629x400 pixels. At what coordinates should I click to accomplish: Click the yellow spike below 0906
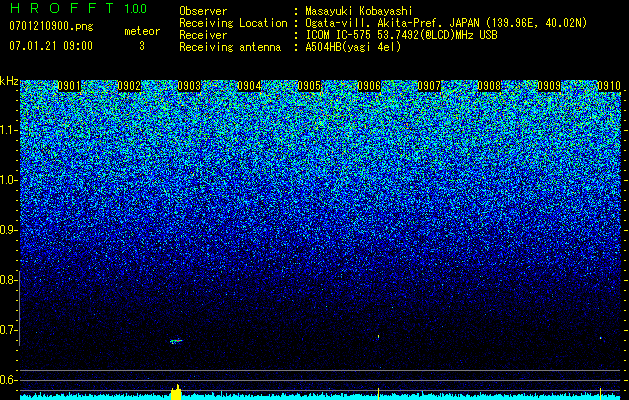click(378, 394)
